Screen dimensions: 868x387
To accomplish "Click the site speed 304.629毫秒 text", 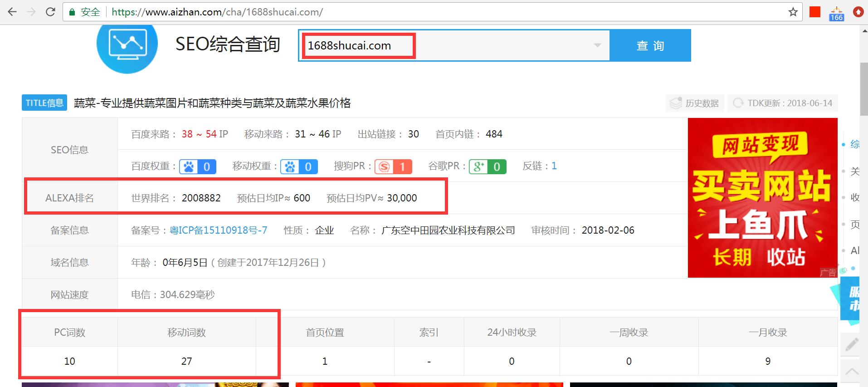I will pyautogui.click(x=187, y=294).
